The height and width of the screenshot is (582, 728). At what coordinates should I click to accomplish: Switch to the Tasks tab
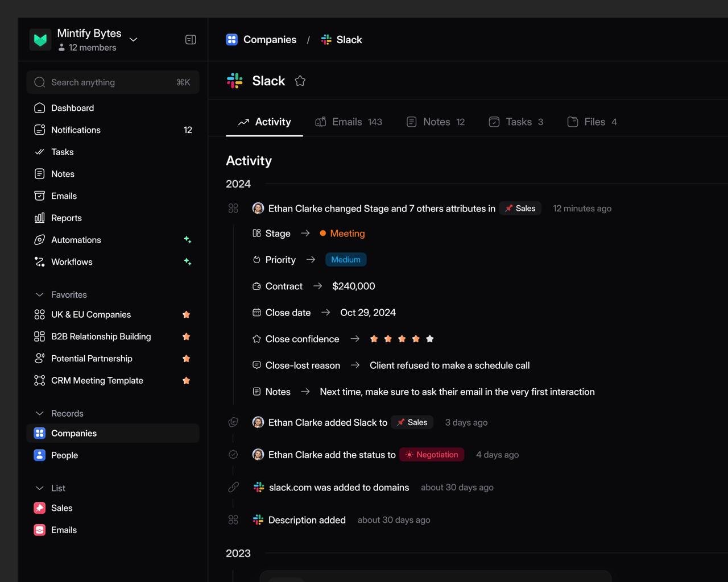point(516,122)
